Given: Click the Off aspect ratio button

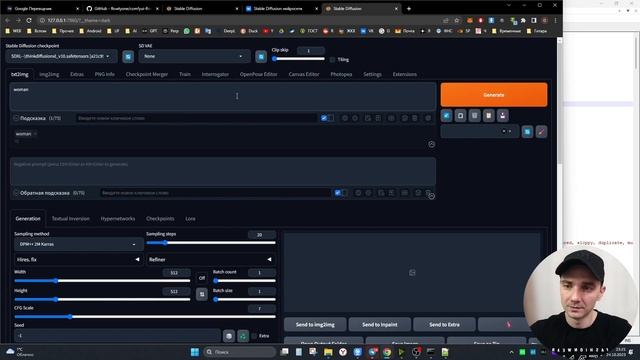Looking at the screenshot, I should 202,278.
